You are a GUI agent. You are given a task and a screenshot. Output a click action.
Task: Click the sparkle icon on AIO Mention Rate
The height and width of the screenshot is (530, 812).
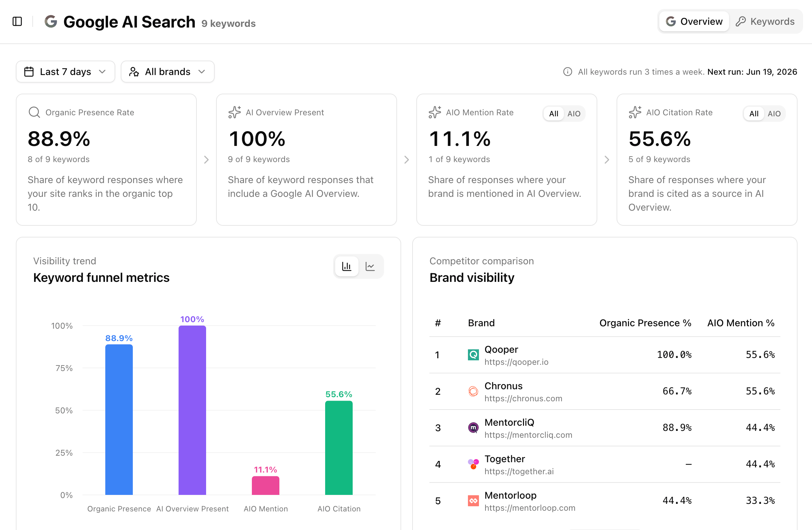[435, 112]
